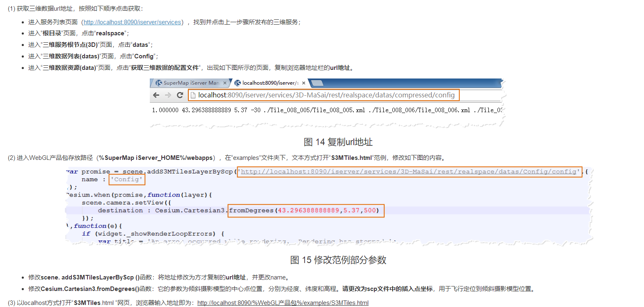Click the bold text '三维数据列表(datas)'
Viewport: 644px width, 307px height.
click(x=71, y=56)
